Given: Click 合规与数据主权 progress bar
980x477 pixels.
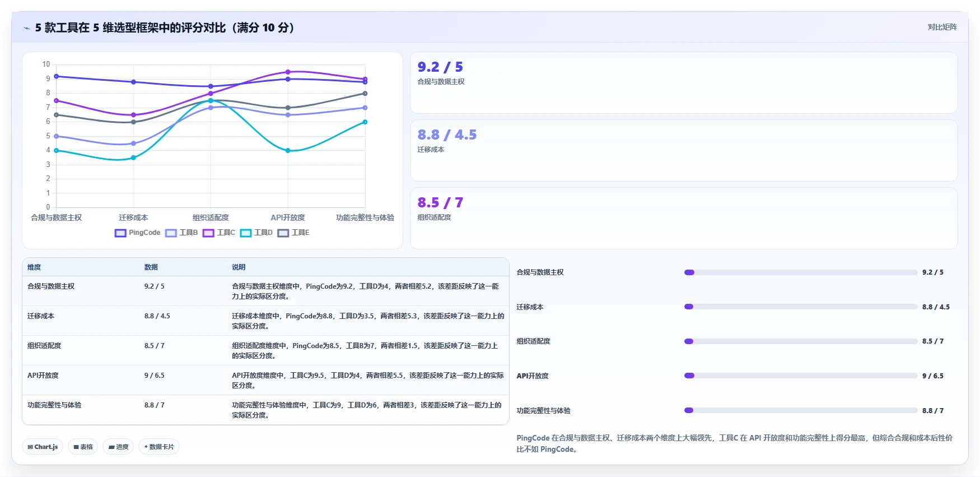Looking at the screenshot, I should click(x=801, y=272).
